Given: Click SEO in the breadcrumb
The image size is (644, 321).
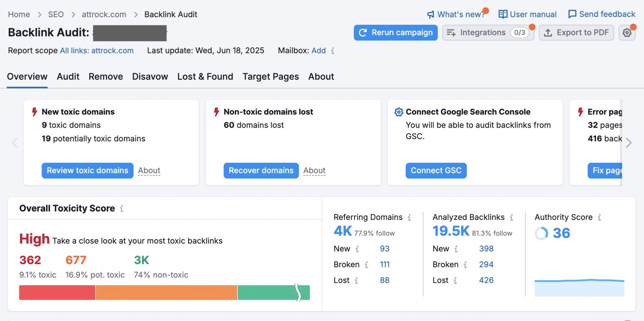Looking at the screenshot, I should click(56, 14).
